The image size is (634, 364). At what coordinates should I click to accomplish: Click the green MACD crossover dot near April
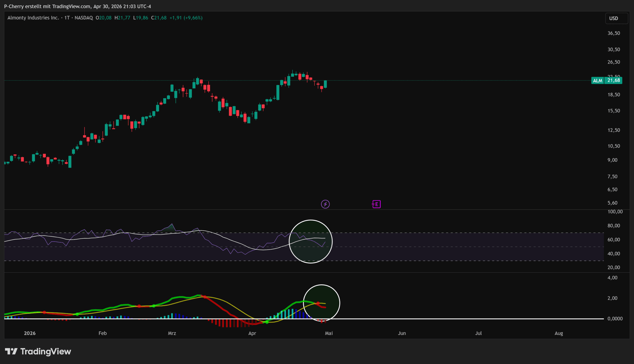tap(267, 322)
